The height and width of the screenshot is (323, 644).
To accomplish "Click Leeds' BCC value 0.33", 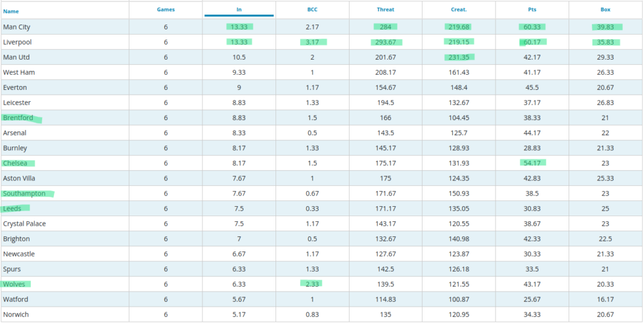I will click(312, 209).
